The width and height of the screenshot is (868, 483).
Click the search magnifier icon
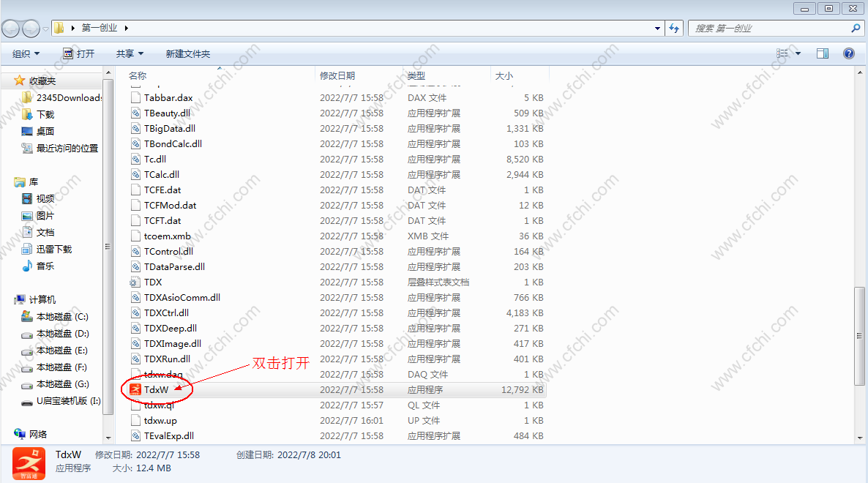[x=856, y=29]
